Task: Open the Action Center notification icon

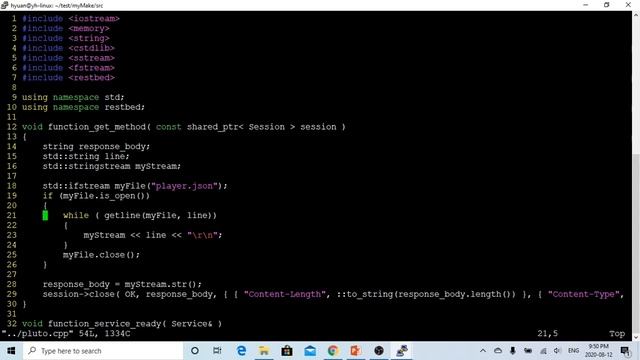Action: click(x=625, y=351)
